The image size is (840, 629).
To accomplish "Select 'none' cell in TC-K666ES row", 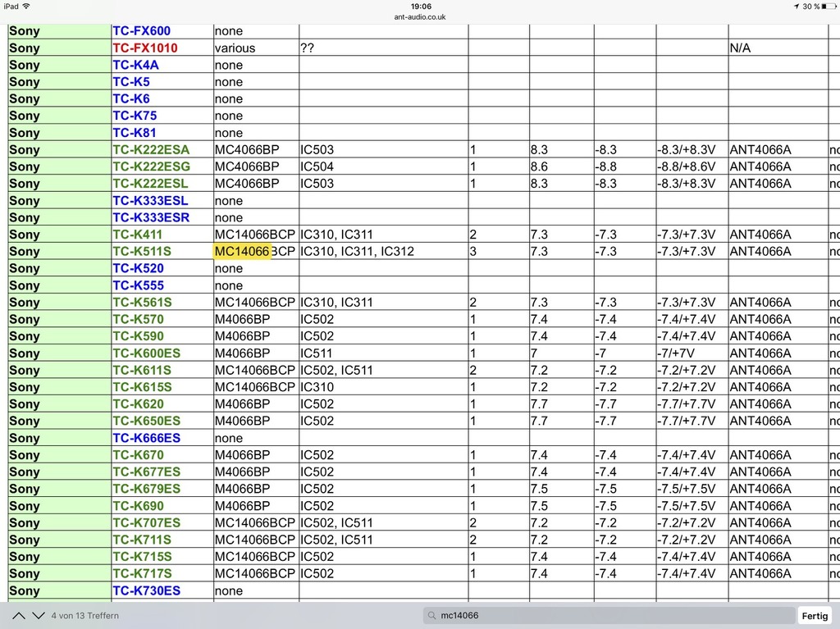I will [x=256, y=438].
